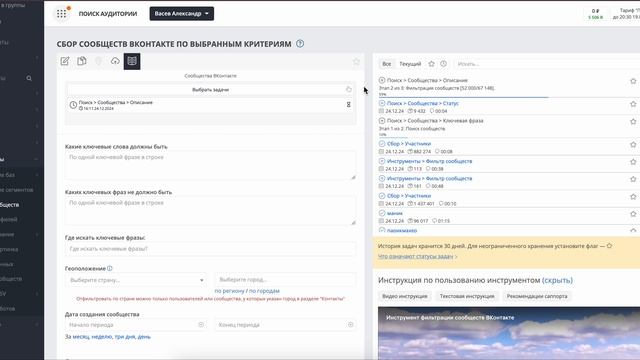The width and height of the screenshot is (640, 360).
Task: Click the ПОИСК АУДИТОРИИ header title
Action: tap(108, 13)
